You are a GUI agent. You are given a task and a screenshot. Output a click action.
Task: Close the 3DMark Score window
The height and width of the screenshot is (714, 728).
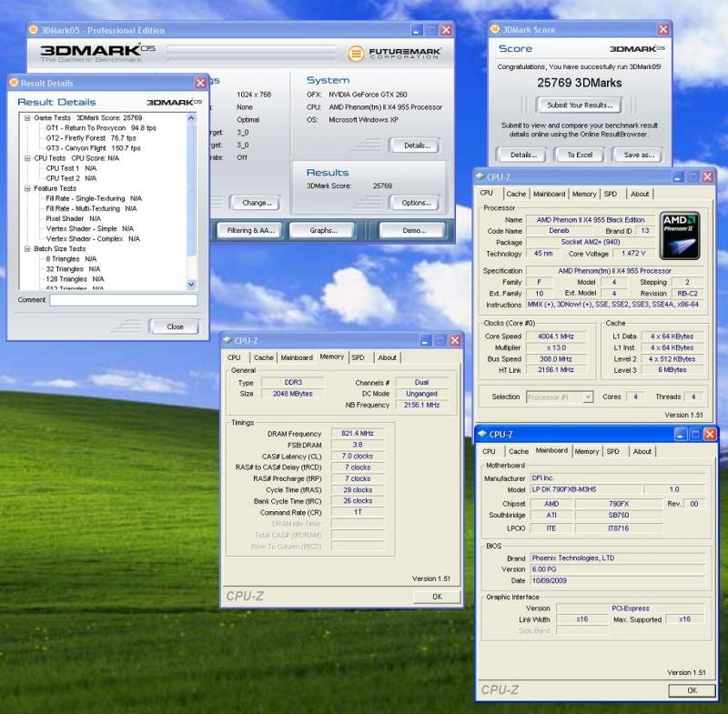663,30
